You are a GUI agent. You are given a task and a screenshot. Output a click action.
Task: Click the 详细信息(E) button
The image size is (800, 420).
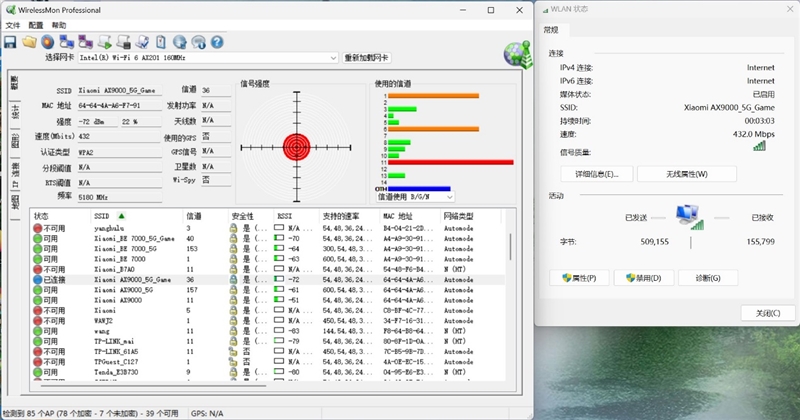point(596,174)
